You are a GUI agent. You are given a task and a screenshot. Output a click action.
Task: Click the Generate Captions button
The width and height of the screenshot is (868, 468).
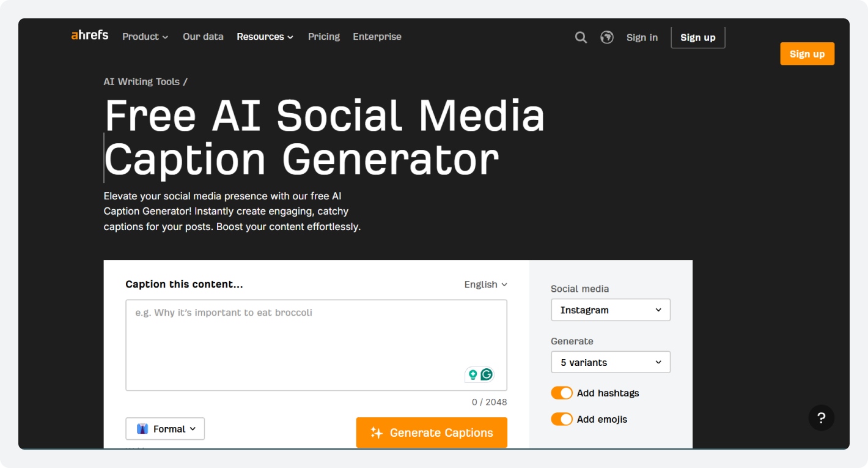pyautogui.click(x=432, y=433)
